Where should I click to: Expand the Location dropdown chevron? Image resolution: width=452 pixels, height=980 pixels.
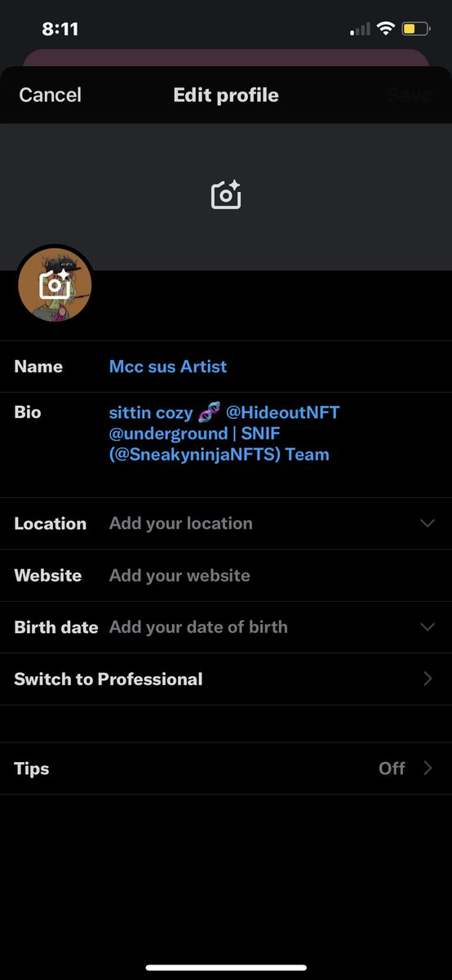pos(428,523)
